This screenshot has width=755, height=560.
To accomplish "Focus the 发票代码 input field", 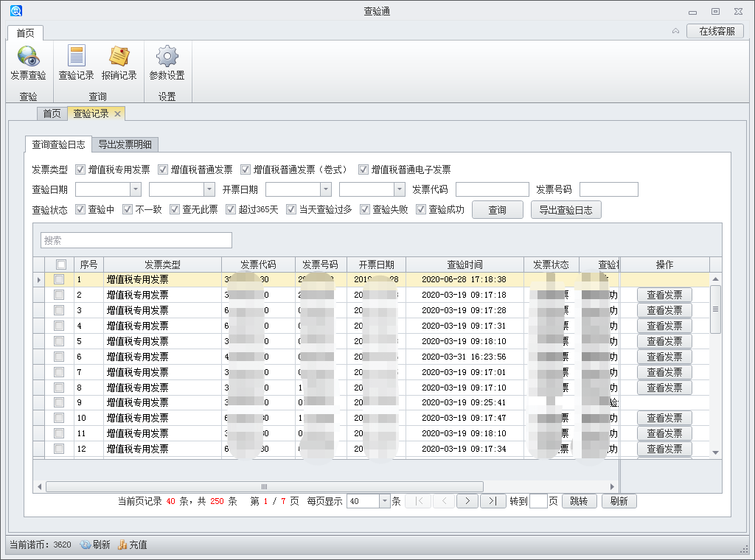I will click(x=492, y=189).
